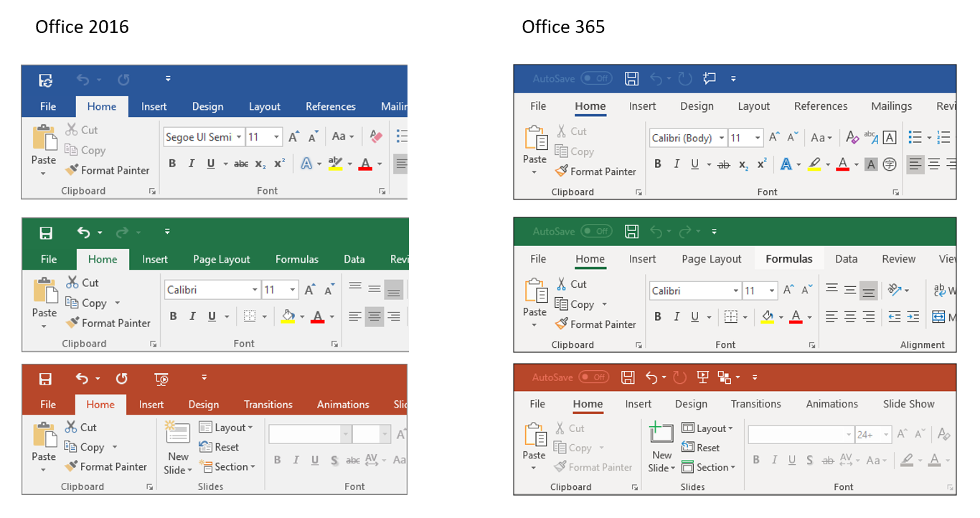This screenshot has width=980, height=518.
Task: Start slideshow from beginning in Office 2016 PowerPoint
Action: tap(161, 379)
